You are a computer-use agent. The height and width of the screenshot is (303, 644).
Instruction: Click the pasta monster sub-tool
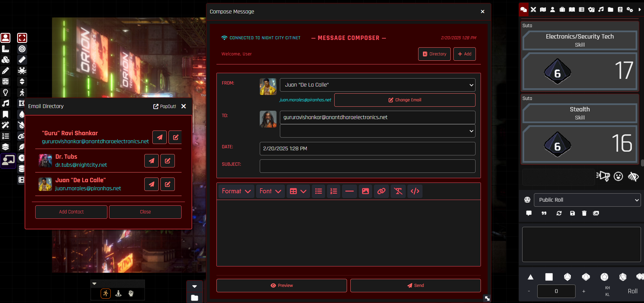pos(22,71)
